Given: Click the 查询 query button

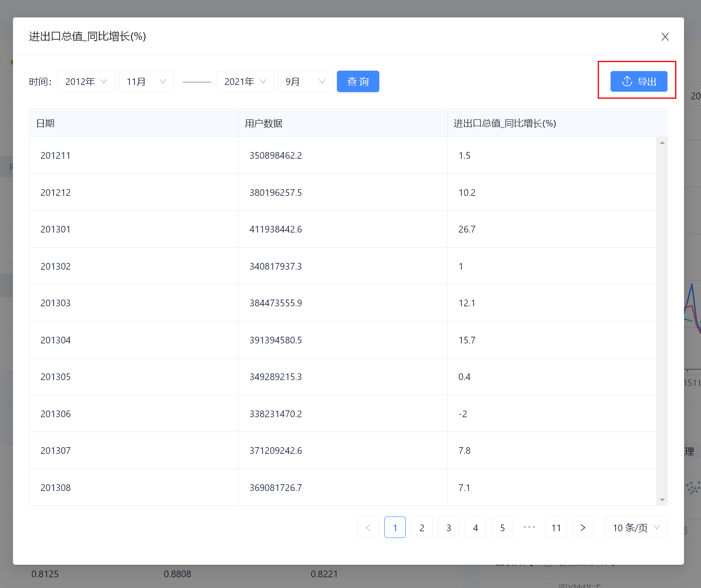Looking at the screenshot, I should tap(358, 81).
